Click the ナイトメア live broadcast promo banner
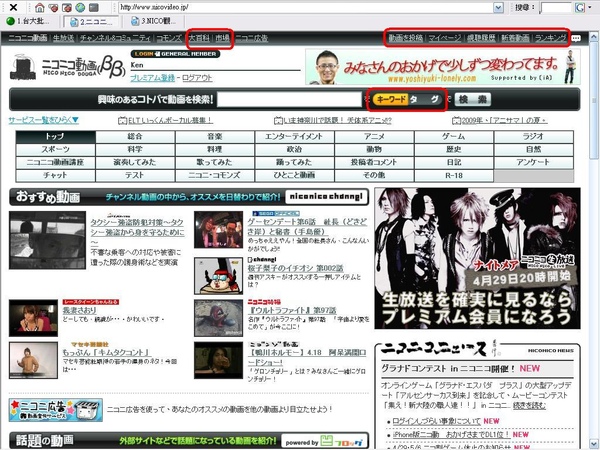This screenshot has height=450, width=600. tap(477, 258)
